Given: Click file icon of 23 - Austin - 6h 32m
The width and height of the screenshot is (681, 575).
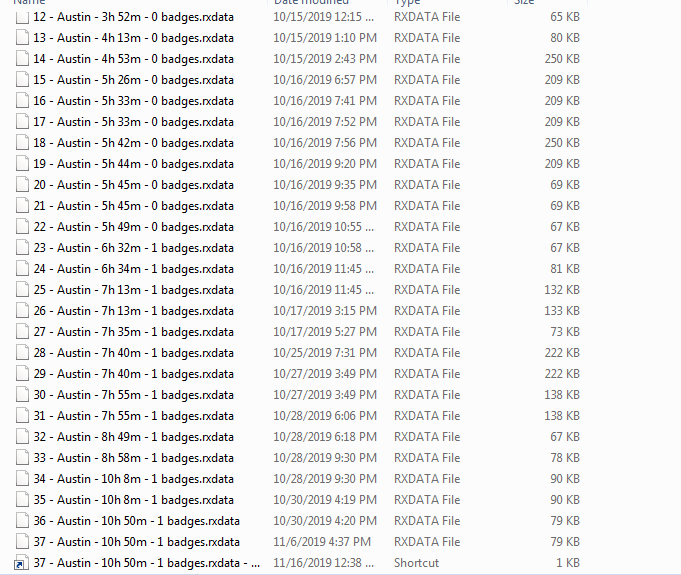Looking at the screenshot, I should click(22, 248).
